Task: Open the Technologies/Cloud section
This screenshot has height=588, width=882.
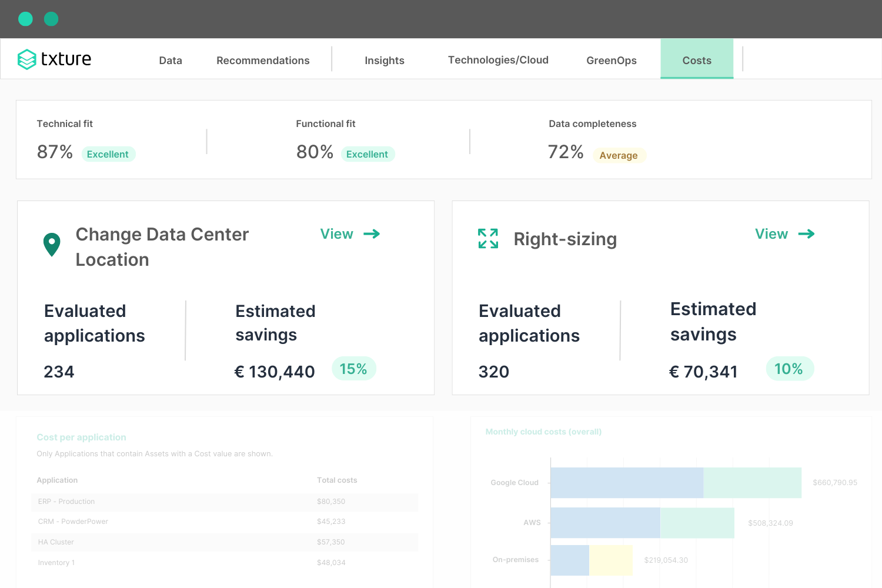Action: 498,59
